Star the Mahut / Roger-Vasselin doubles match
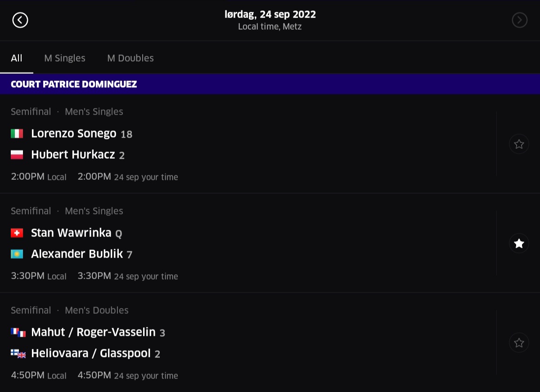This screenshot has height=392, width=540. 519,343
